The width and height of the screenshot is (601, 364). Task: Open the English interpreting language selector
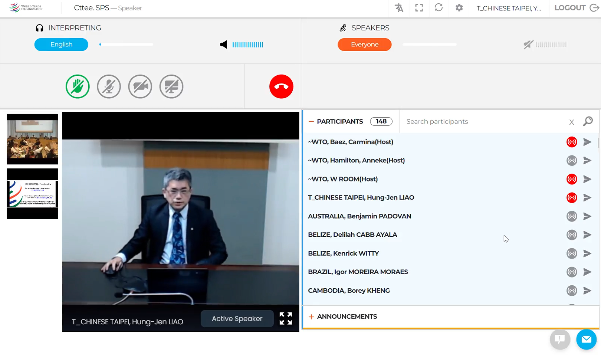[x=61, y=45]
